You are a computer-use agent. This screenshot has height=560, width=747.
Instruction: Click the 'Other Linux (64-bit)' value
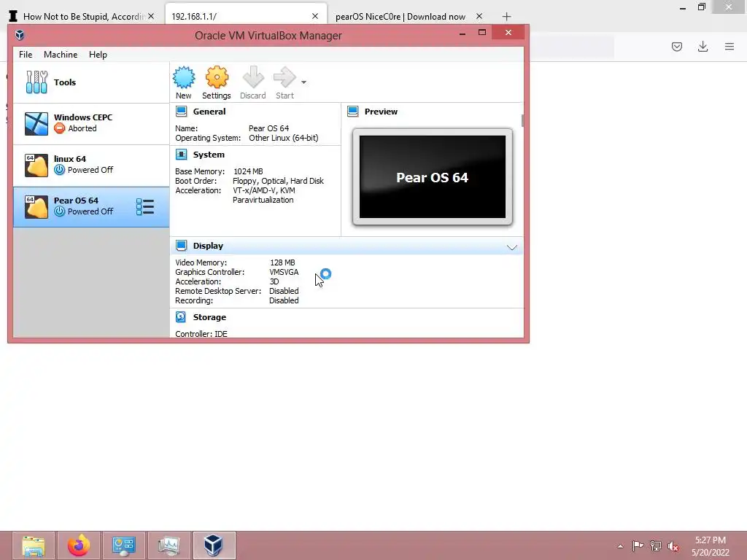[284, 138]
